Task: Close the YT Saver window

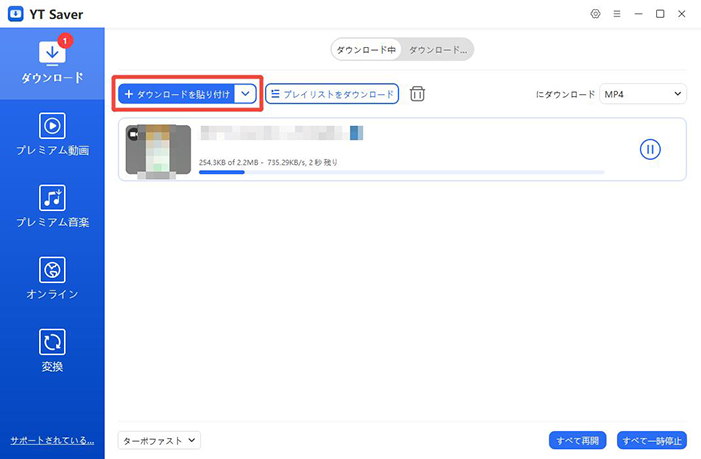Action: click(681, 14)
